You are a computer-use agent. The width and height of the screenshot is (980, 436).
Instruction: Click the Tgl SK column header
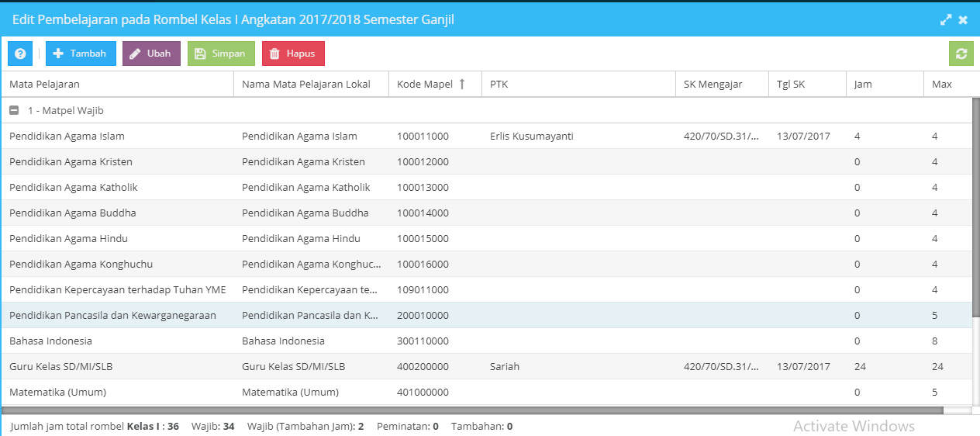(x=807, y=84)
